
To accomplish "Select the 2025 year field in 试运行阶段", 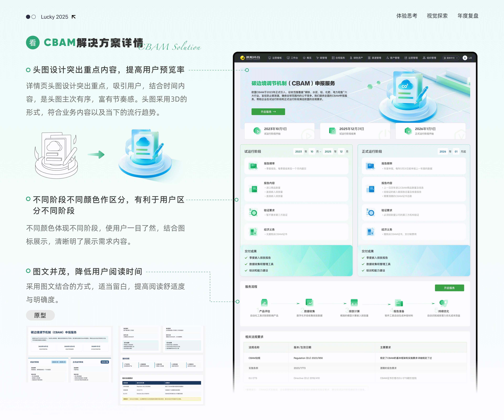I will click(328, 151).
